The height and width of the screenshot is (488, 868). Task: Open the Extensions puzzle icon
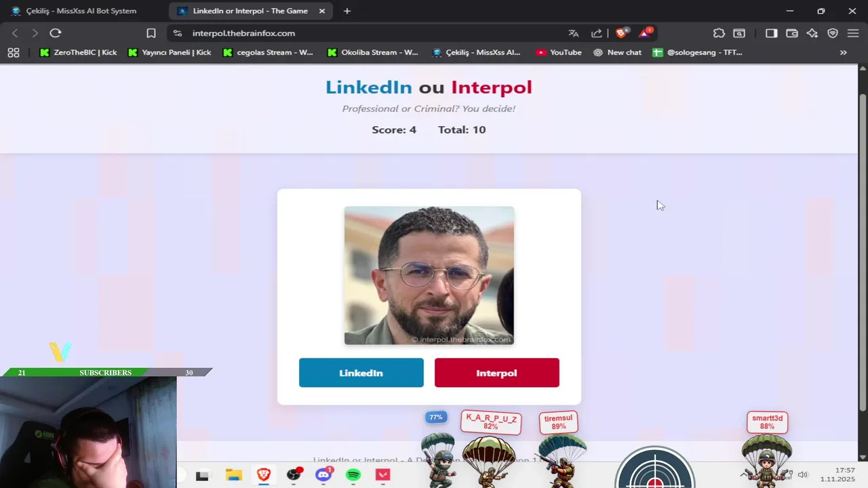(719, 33)
